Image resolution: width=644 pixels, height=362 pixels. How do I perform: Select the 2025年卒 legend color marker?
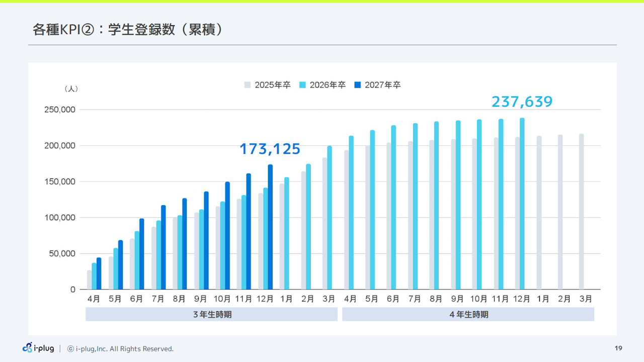coord(248,84)
